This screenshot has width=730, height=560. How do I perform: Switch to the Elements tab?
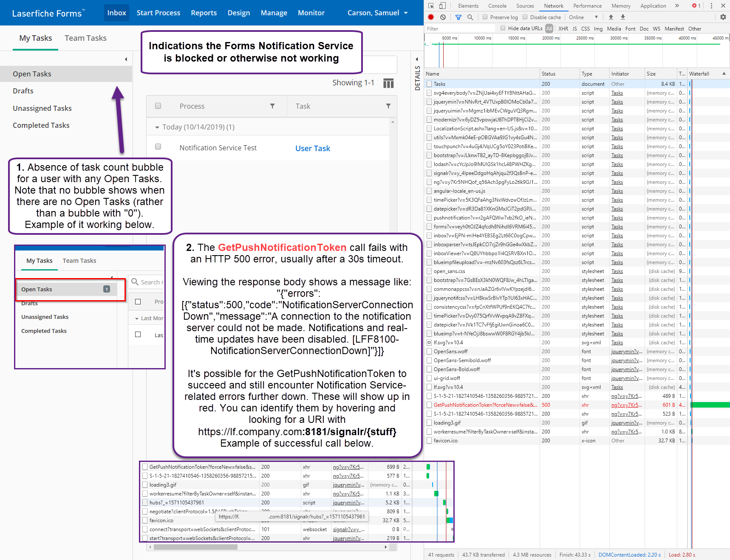(468, 6)
